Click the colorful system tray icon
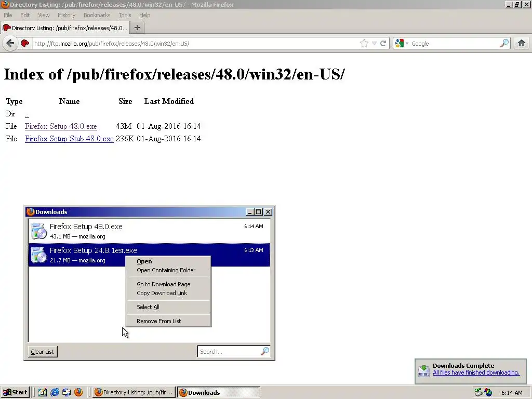The width and height of the screenshot is (532, 399). coord(488,393)
